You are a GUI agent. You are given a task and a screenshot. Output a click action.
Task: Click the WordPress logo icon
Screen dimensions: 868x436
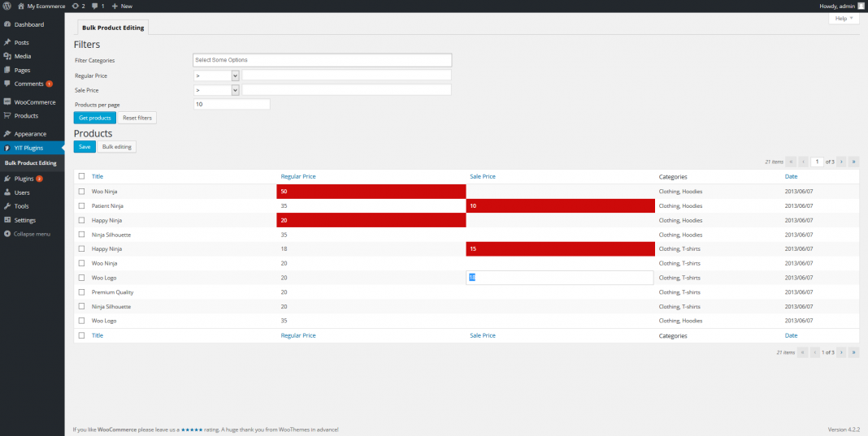coord(7,6)
